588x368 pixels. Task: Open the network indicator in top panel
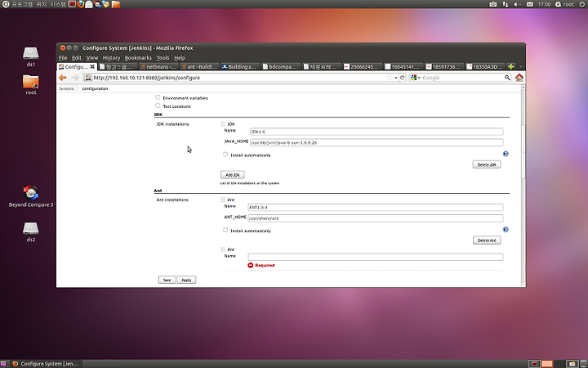[x=506, y=4]
